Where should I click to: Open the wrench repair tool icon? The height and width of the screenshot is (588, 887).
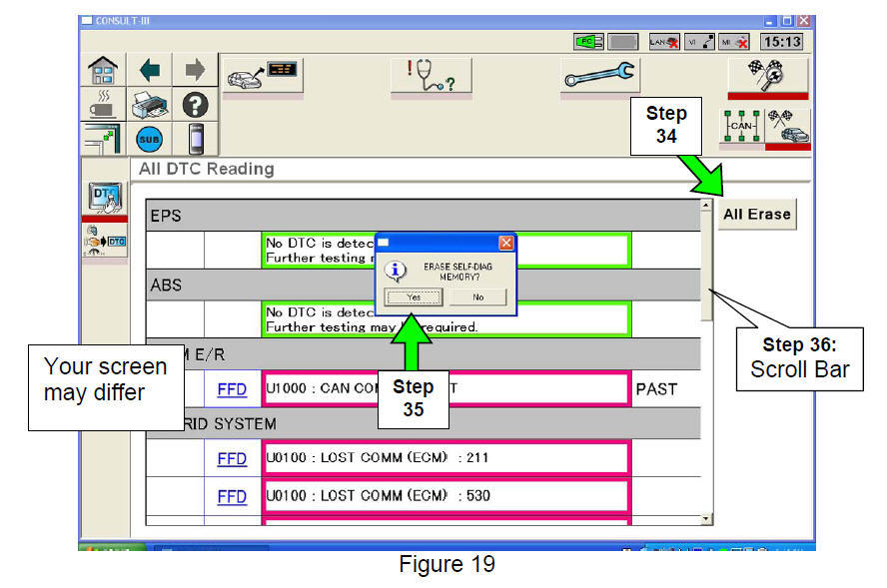(x=599, y=77)
